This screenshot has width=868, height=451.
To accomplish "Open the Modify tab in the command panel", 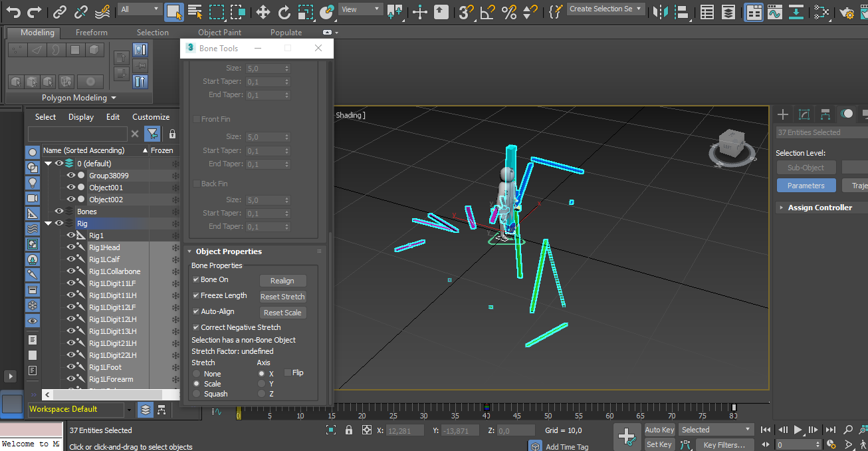I will (804, 114).
